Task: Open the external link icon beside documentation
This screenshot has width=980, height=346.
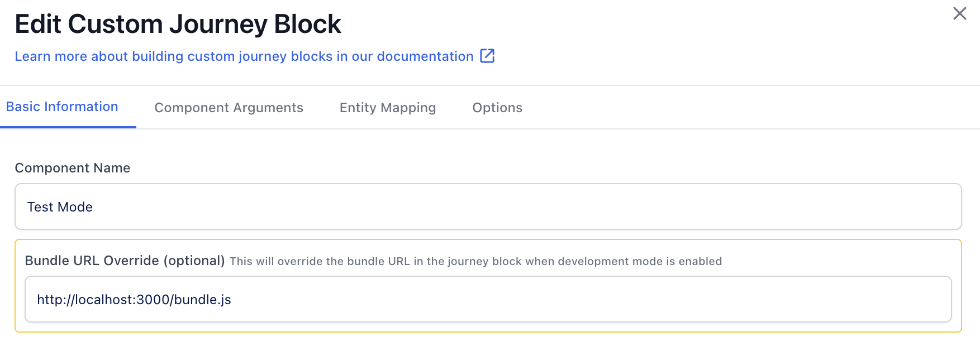Action: point(487,56)
